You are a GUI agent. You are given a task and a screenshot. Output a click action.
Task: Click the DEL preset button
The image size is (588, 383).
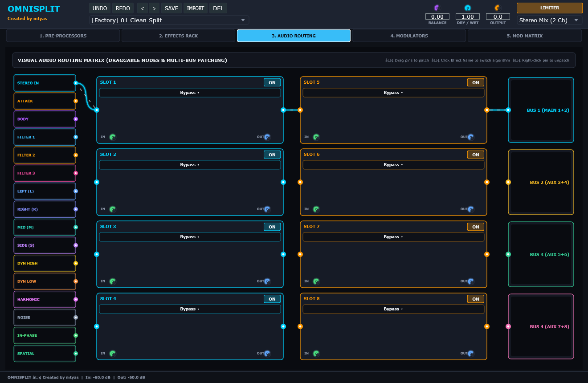tap(218, 8)
